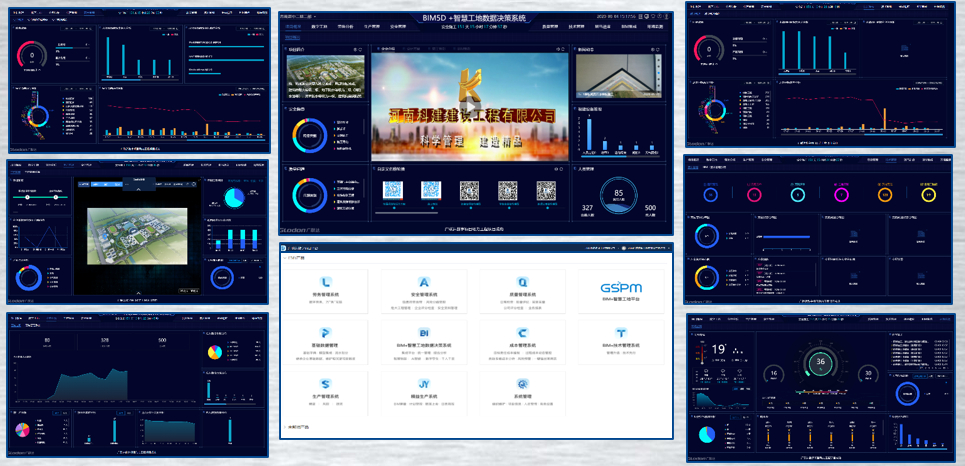
Task: Select the 生产管理 tab in BIM5D dashboard
Action: [x=372, y=27]
